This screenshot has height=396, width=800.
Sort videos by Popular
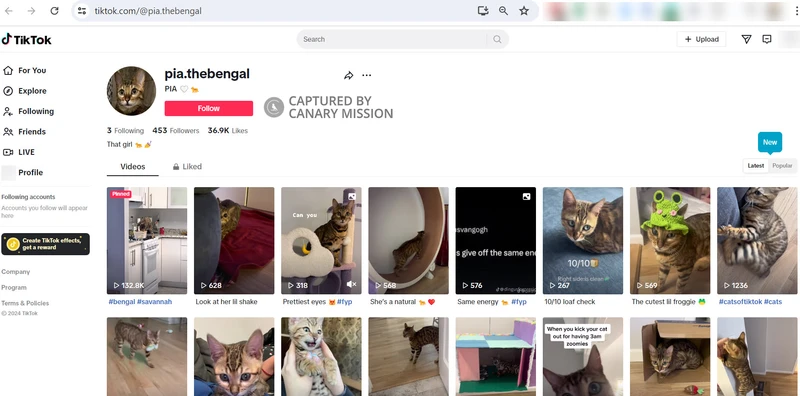[782, 166]
